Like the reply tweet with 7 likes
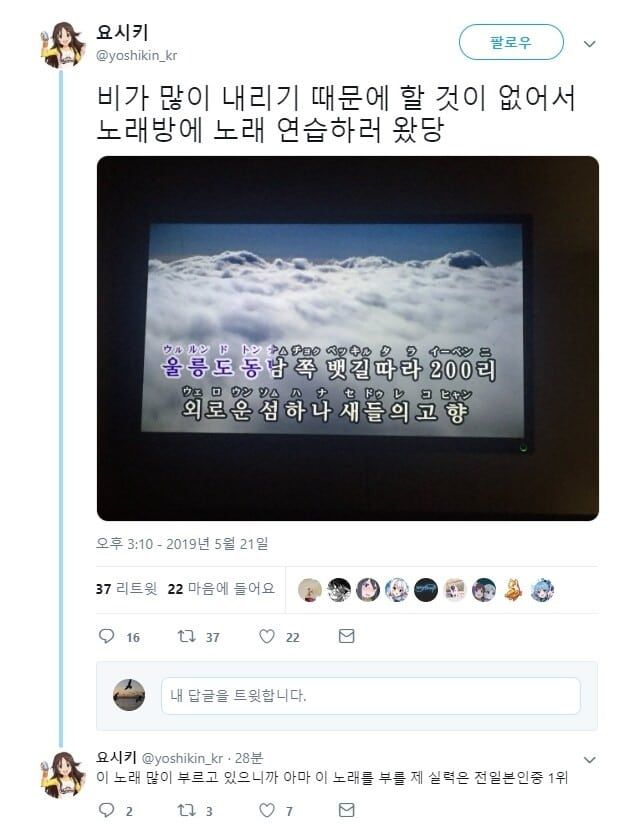The image size is (635, 828). click(x=267, y=810)
